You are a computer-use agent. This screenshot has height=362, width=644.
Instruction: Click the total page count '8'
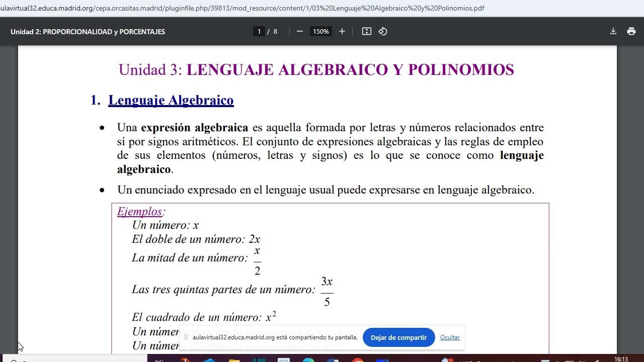pyautogui.click(x=275, y=31)
